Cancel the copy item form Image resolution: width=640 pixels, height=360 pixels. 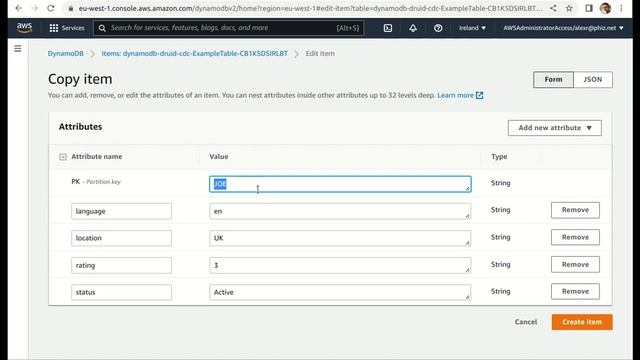point(526,322)
